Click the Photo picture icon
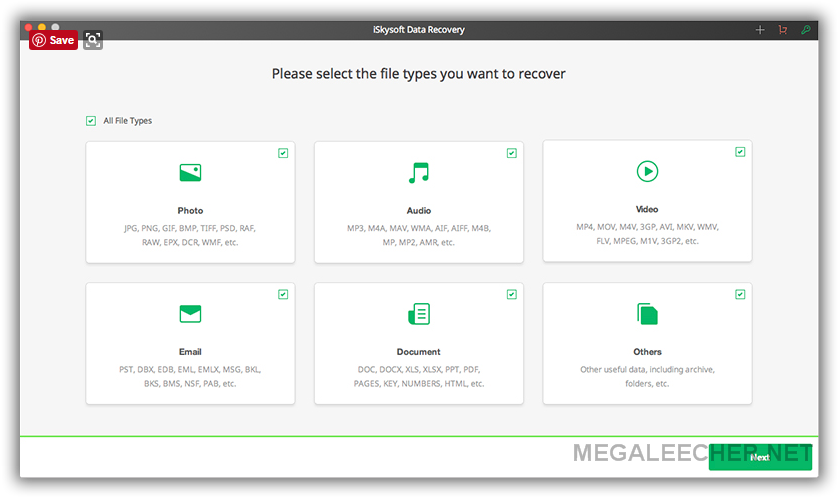The height and width of the screenshot is (498, 839). click(x=190, y=173)
